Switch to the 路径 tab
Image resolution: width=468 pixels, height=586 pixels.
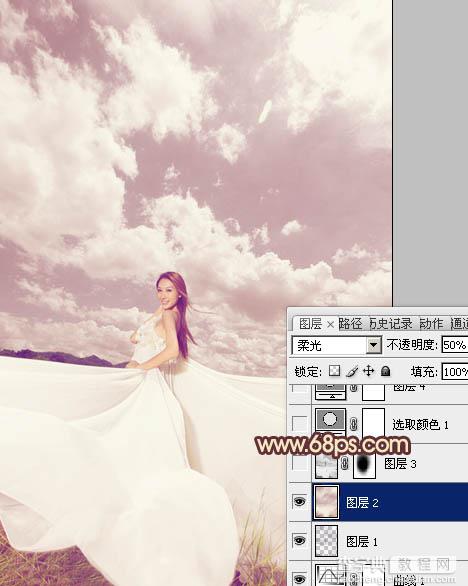pyautogui.click(x=350, y=324)
